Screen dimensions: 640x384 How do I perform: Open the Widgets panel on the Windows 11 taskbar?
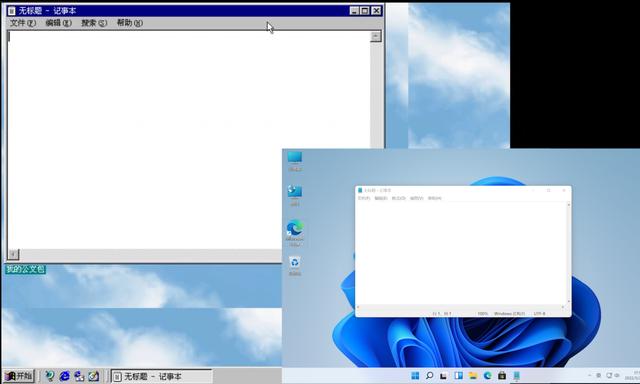pyautogui.click(x=458, y=375)
